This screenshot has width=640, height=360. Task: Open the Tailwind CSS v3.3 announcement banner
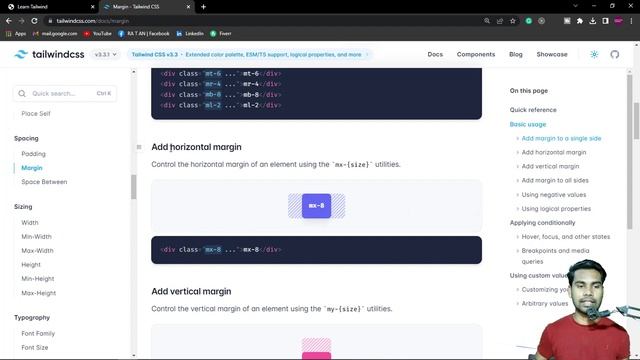point(250,54)
